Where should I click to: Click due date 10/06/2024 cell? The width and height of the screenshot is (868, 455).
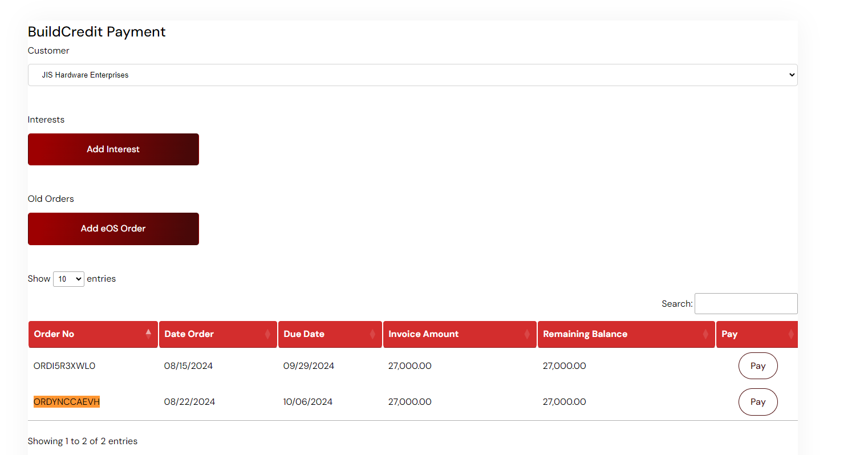point(307,402)
